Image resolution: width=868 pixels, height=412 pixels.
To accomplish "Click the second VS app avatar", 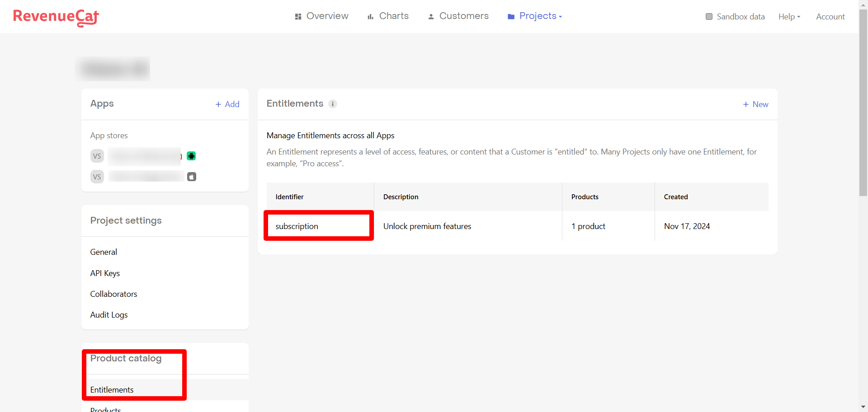I will click(x=97, y=177).
